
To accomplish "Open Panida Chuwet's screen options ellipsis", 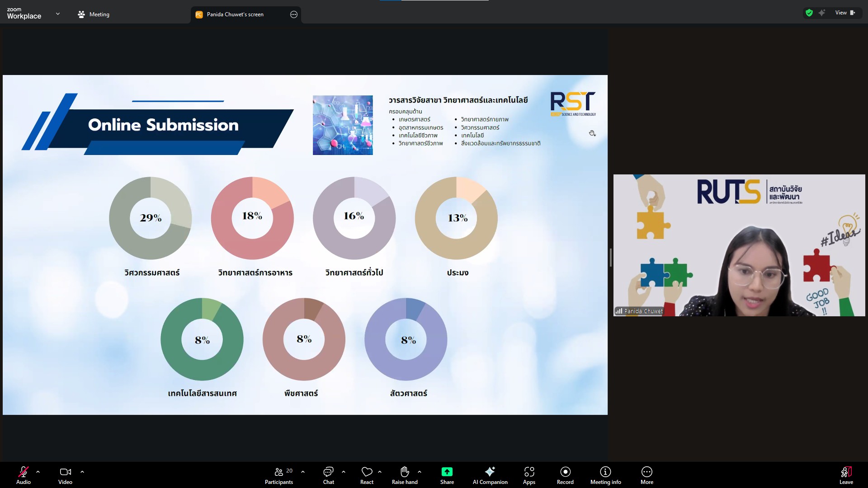I will coord(294,14).
